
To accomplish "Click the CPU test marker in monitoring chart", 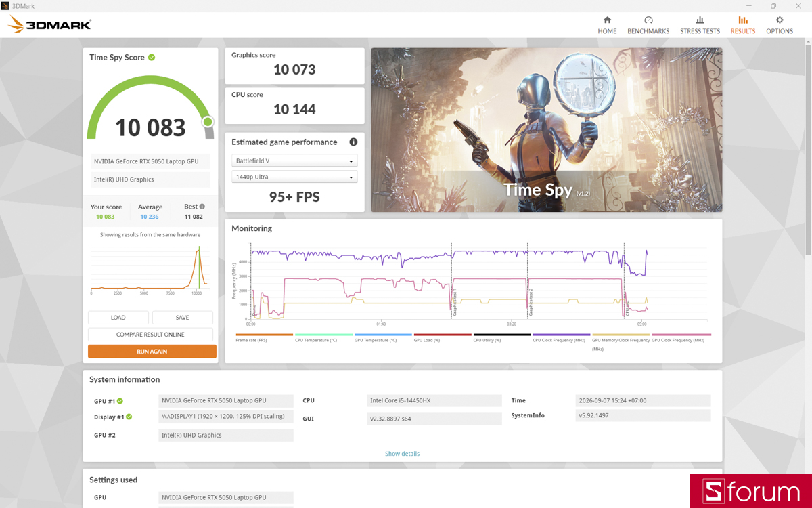I will (x=627, y=308).
